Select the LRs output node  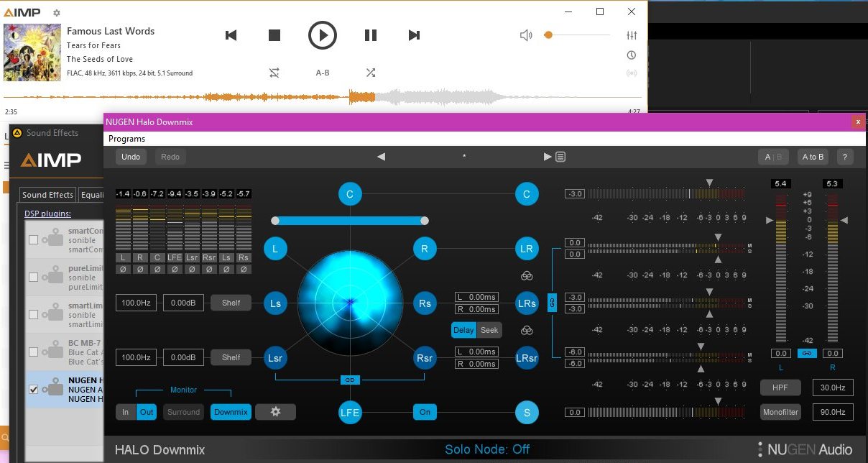[527, 303]
